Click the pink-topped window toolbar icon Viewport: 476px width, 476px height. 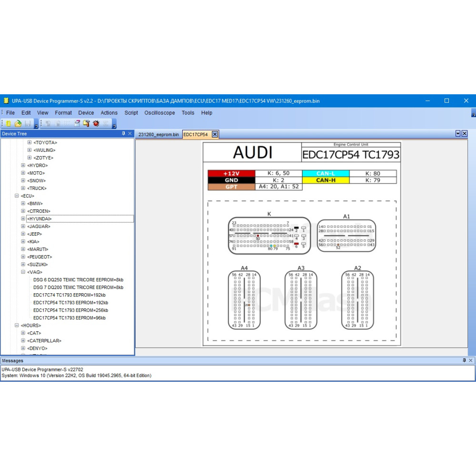pos(77,124)
